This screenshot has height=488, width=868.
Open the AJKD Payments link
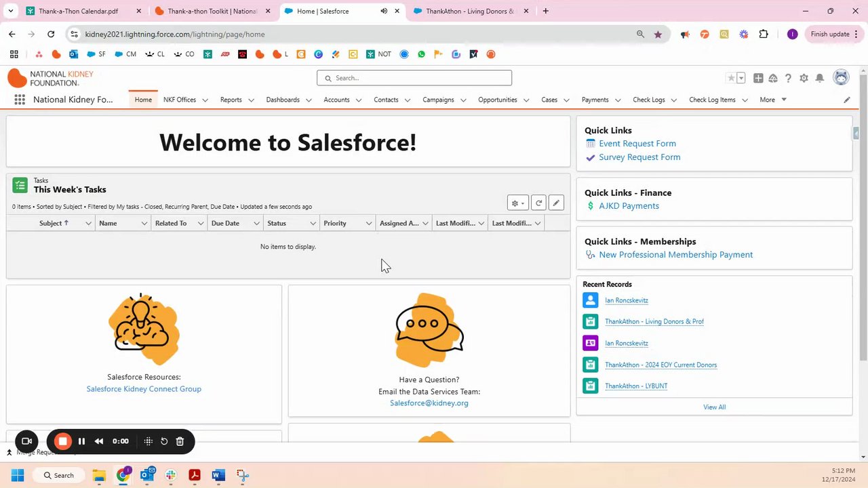[x=629, y=206]
